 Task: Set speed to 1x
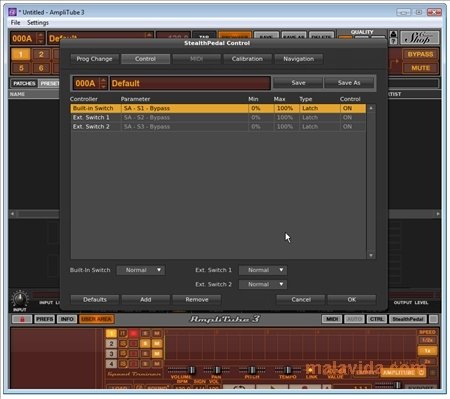pyautogui.click(x=427, y=351)
